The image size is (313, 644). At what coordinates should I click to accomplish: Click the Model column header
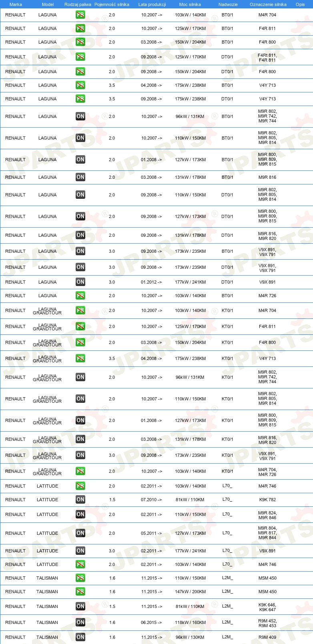48,4
